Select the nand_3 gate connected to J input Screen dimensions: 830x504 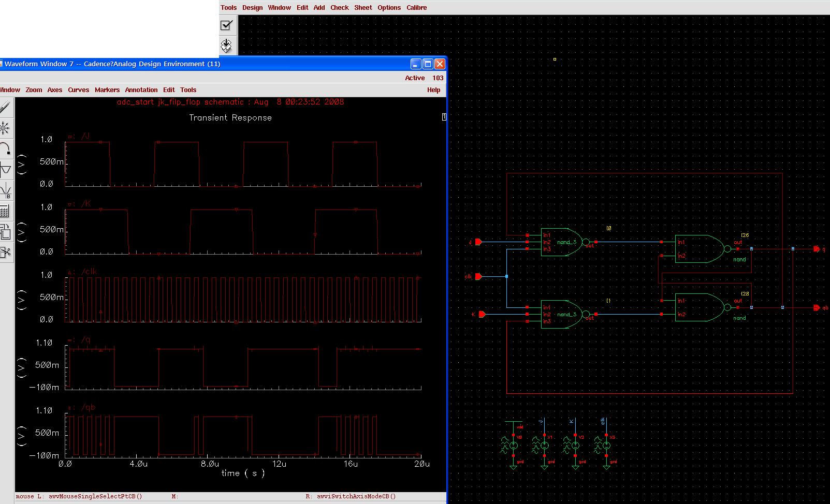point(563,242)
